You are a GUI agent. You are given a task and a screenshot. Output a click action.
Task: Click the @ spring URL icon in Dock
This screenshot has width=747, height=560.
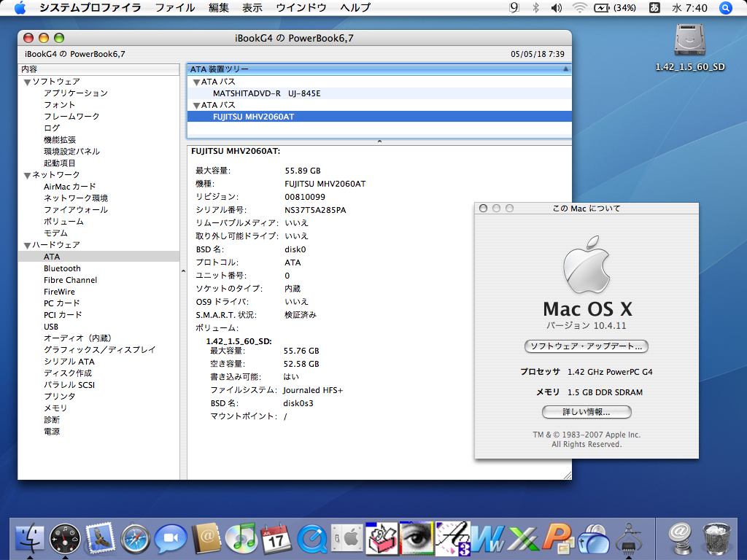(681, 538)
